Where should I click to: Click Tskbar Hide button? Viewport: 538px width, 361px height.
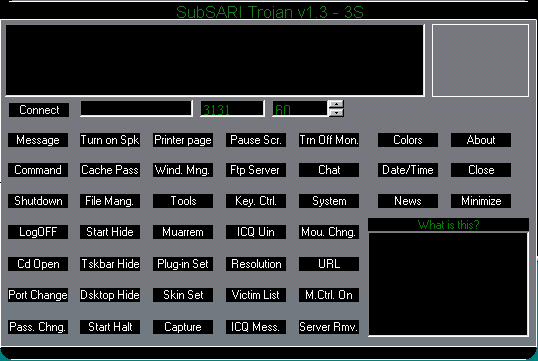click(x=110, y=264)
